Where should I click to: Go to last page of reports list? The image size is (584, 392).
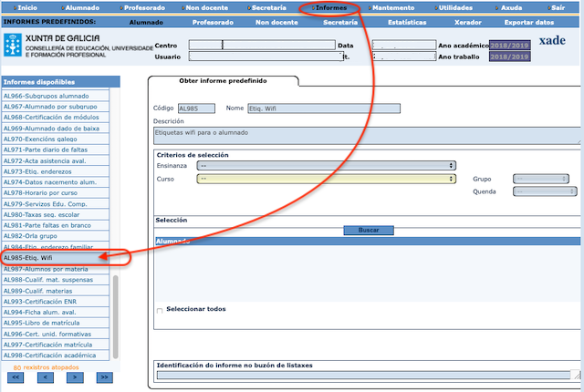coord(105,377)
